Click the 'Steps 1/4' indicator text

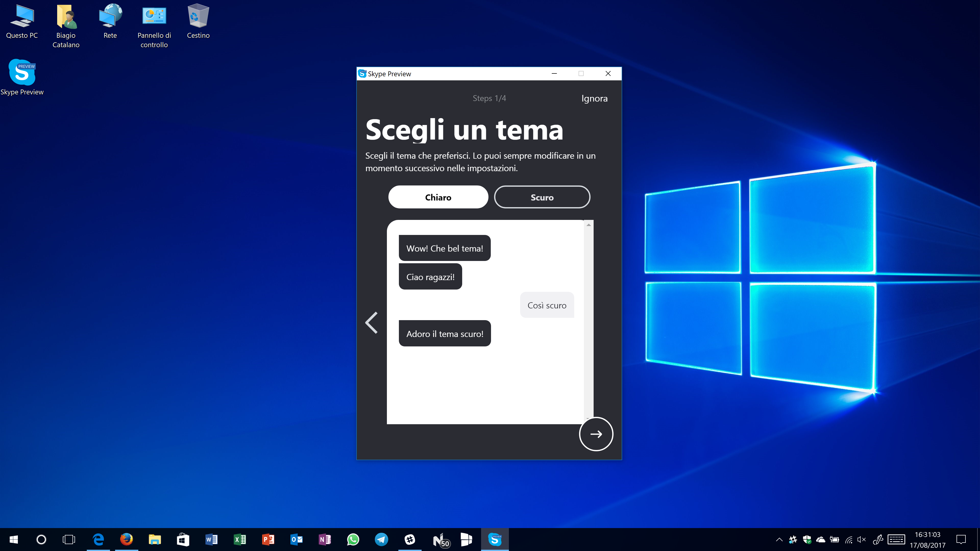click(489, 98)
